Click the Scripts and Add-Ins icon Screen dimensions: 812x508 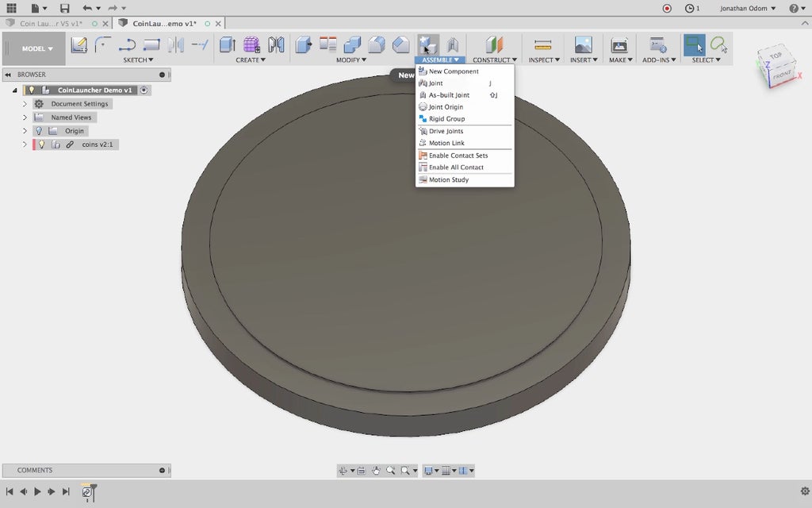[658, 44]
